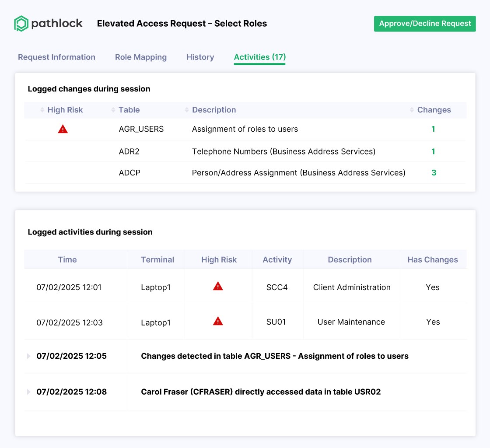This screenshot has width=490, height=448.
Task: Click the high-risk icon on the SU01 row
Action: [218, 321]
